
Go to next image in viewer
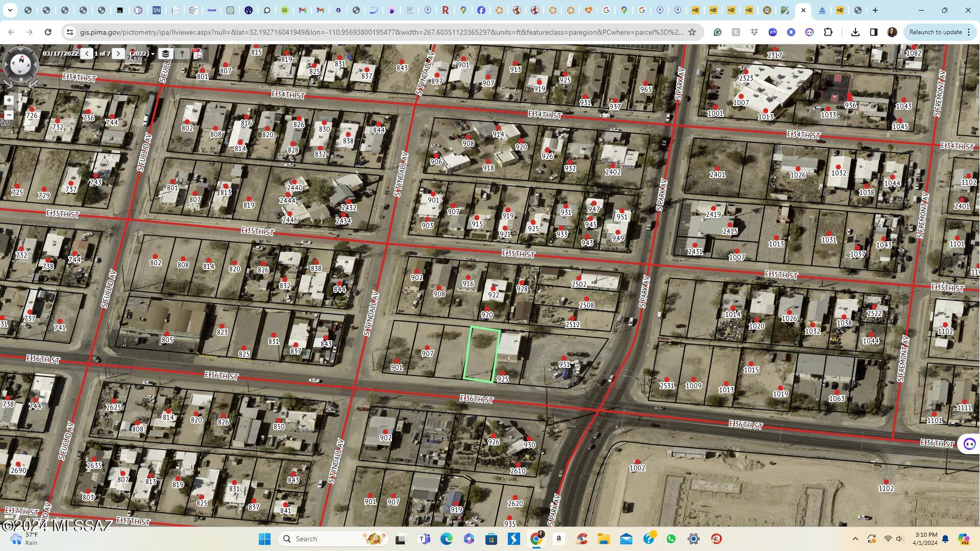(x=118, y=53)
